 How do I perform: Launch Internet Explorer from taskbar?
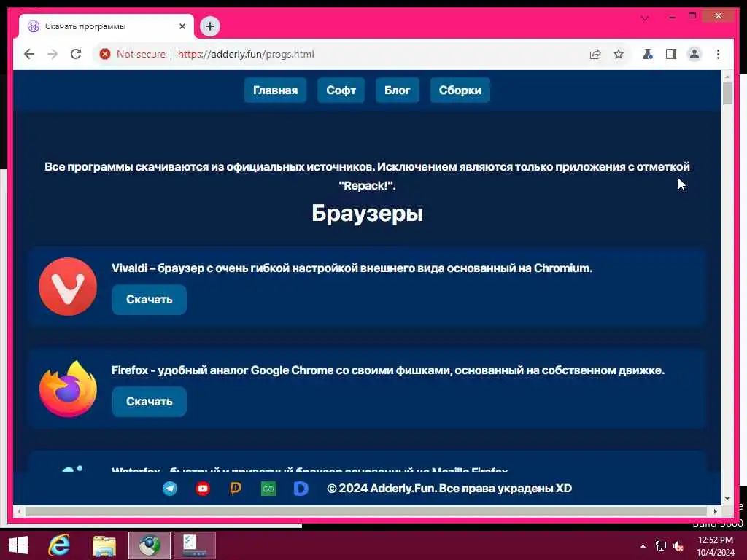[60, 545]
